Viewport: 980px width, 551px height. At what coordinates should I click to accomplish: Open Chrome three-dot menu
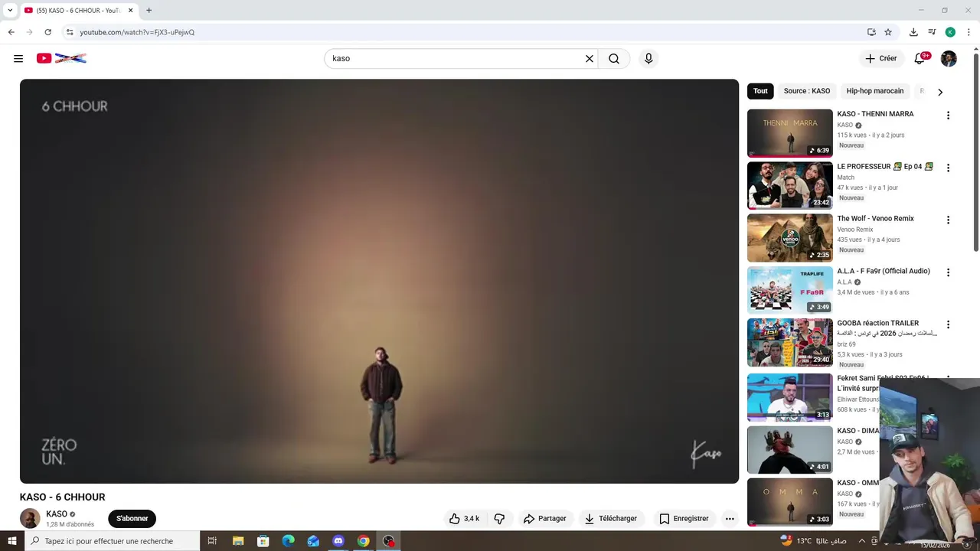pos(969,32)
